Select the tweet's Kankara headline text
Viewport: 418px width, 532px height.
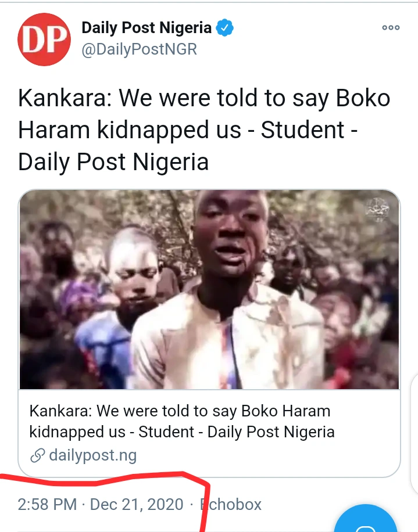point(203,130)
